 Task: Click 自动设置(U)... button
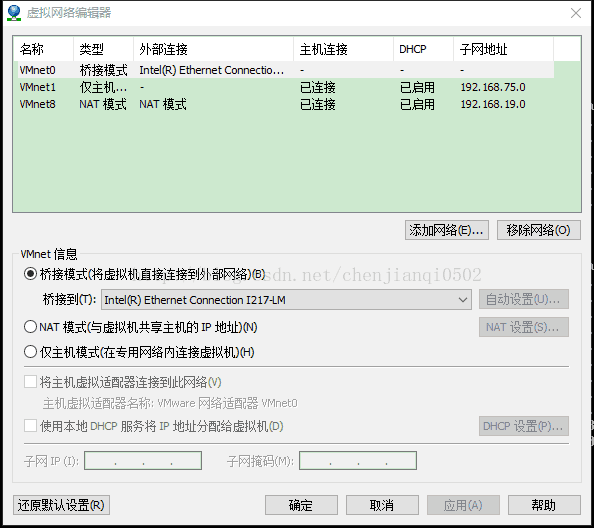pyautogui.click(x=524, y=299)
